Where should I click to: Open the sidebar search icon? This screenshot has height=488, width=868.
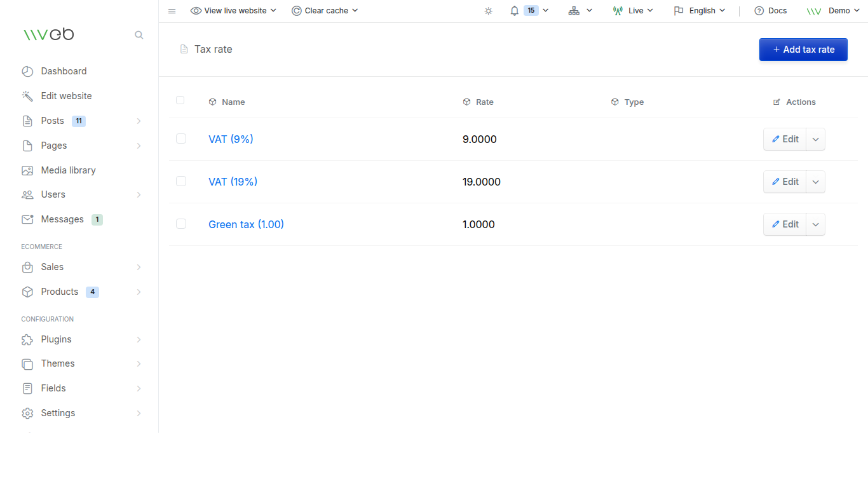click(x=139, y=35)
